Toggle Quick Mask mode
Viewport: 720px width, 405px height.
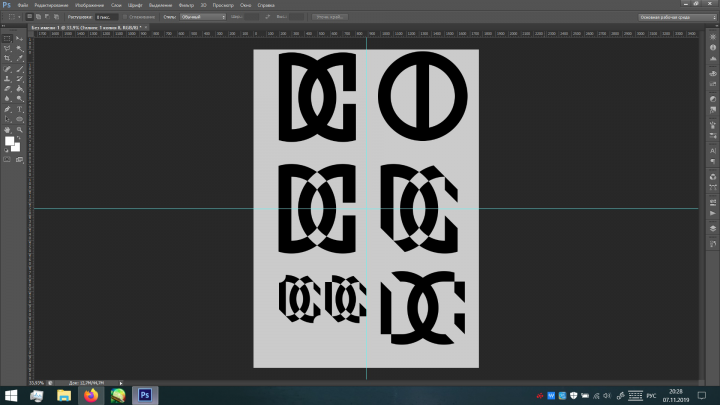7,160
